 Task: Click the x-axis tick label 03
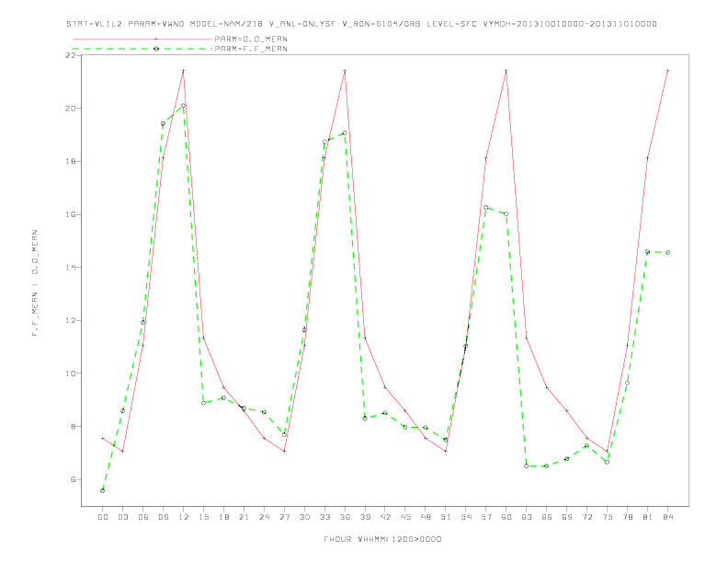(122, 517)
